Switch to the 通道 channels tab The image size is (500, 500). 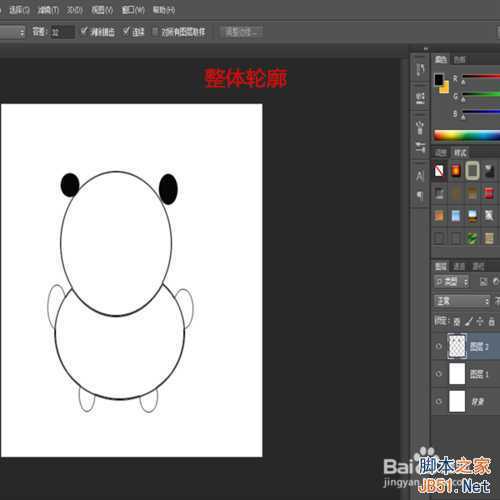(459, 266)
